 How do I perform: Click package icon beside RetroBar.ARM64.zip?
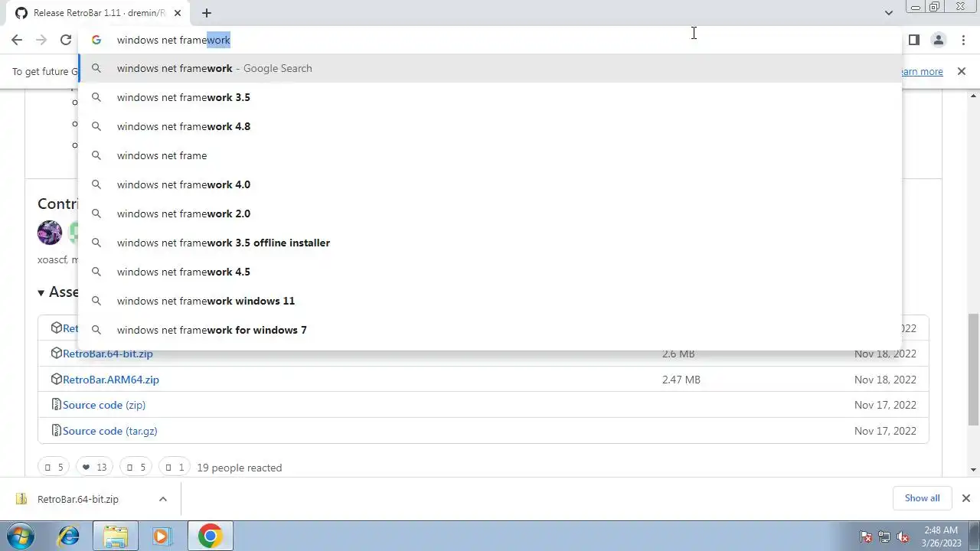click(x=56, y=379)
